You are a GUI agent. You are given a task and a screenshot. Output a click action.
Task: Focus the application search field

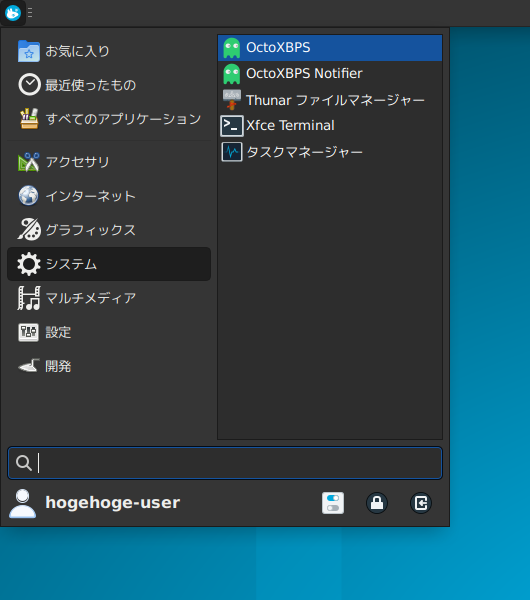pyautogui.click(x=225, y=463)
